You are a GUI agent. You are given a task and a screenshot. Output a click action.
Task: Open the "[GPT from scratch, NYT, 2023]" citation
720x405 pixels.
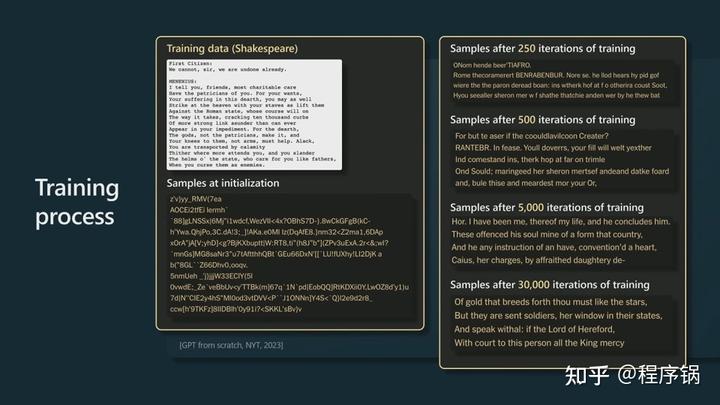(231, 345)
